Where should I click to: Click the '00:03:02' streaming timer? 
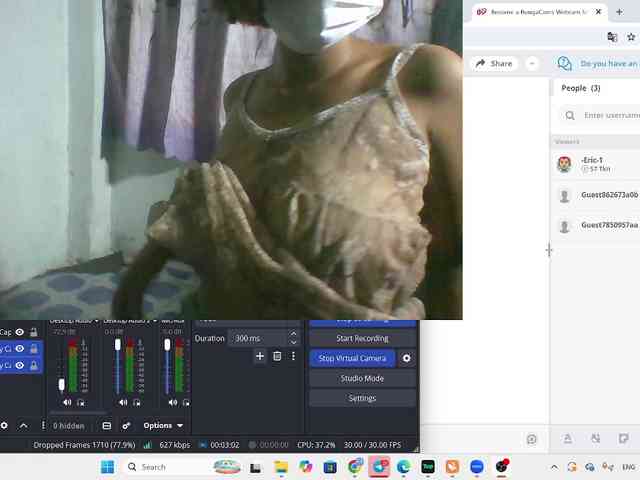[224, 445]
